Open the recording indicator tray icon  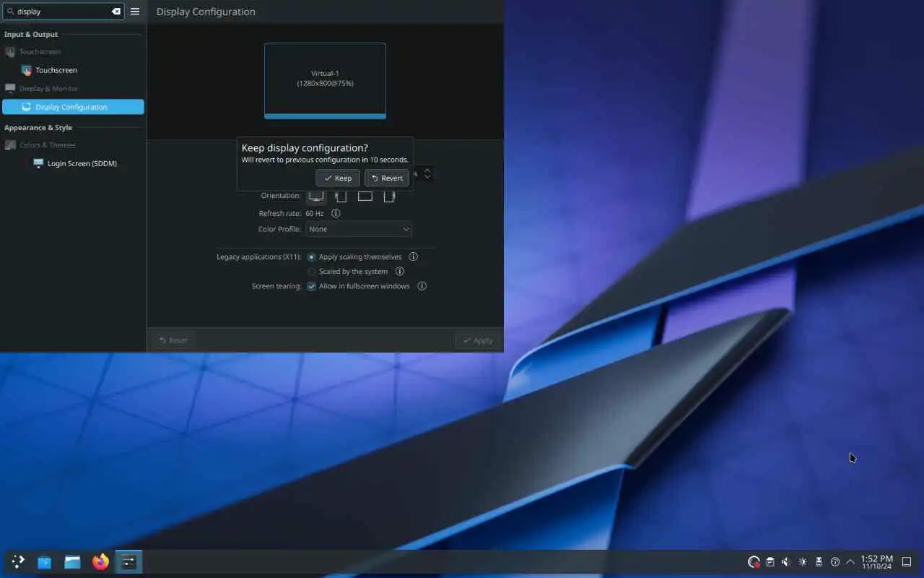pos(754,561)
